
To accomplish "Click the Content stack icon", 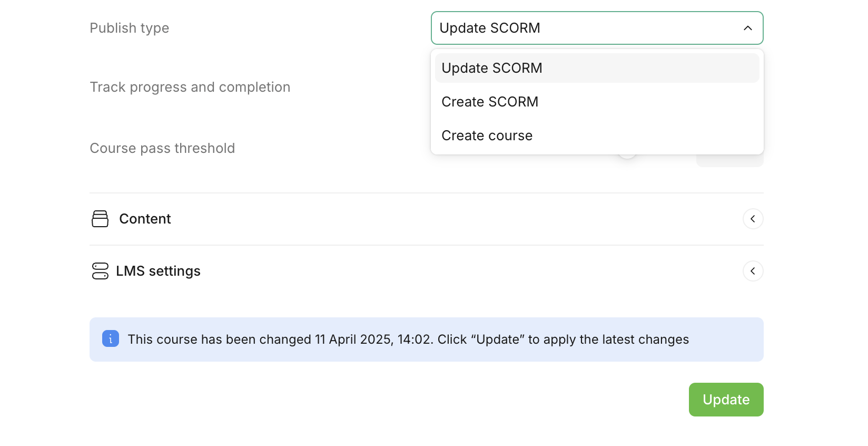I will (x=100, y=219).
